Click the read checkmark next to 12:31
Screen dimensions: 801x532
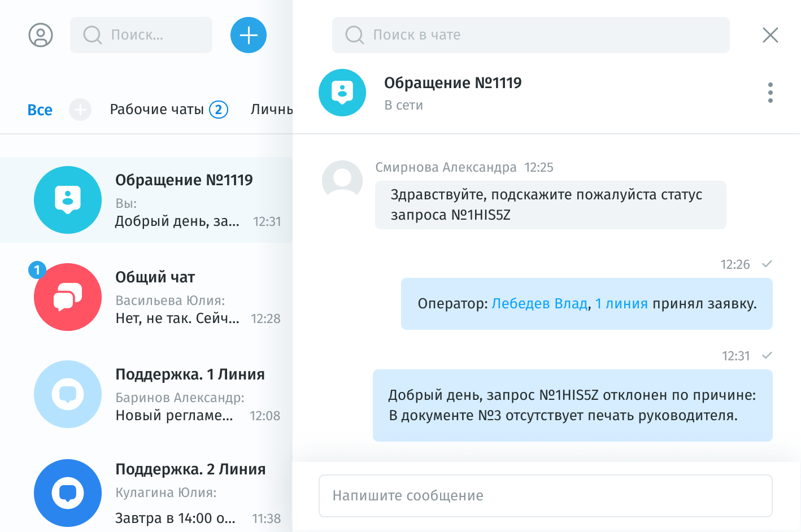click(767, 356)
